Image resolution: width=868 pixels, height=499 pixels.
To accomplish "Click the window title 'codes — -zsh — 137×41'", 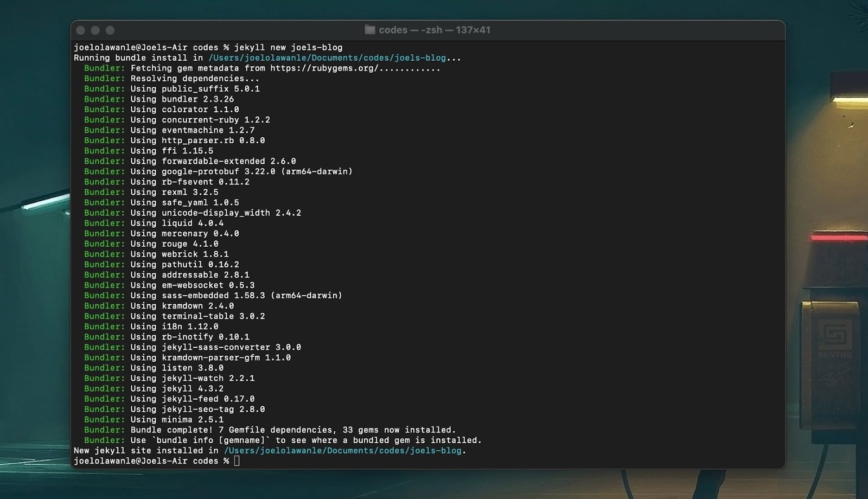I will [x=434, y=30].
